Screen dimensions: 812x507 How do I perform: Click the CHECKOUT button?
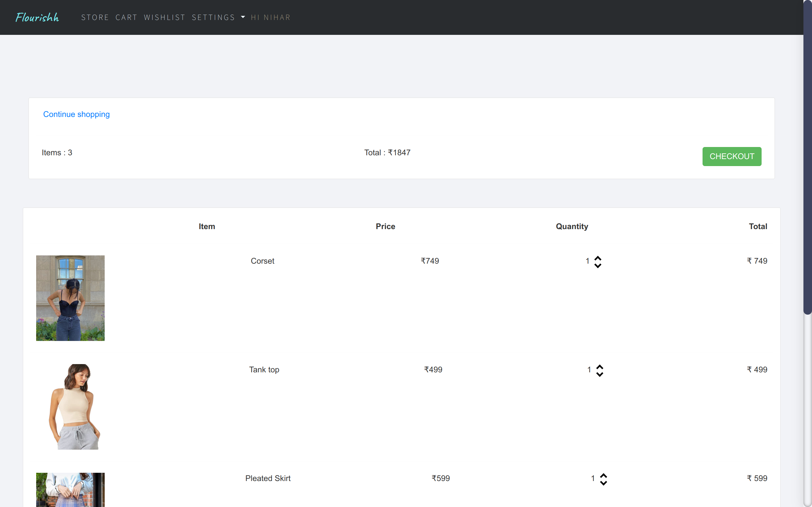(732, 156)
